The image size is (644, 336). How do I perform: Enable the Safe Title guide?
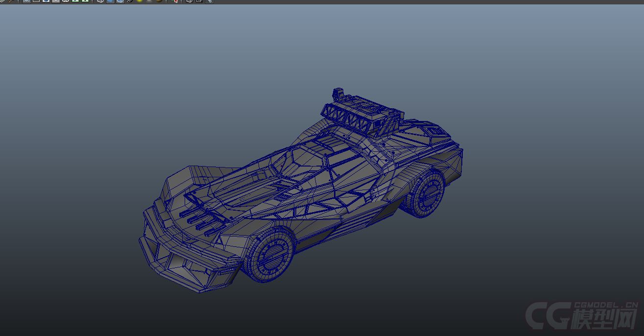[85, 1]
